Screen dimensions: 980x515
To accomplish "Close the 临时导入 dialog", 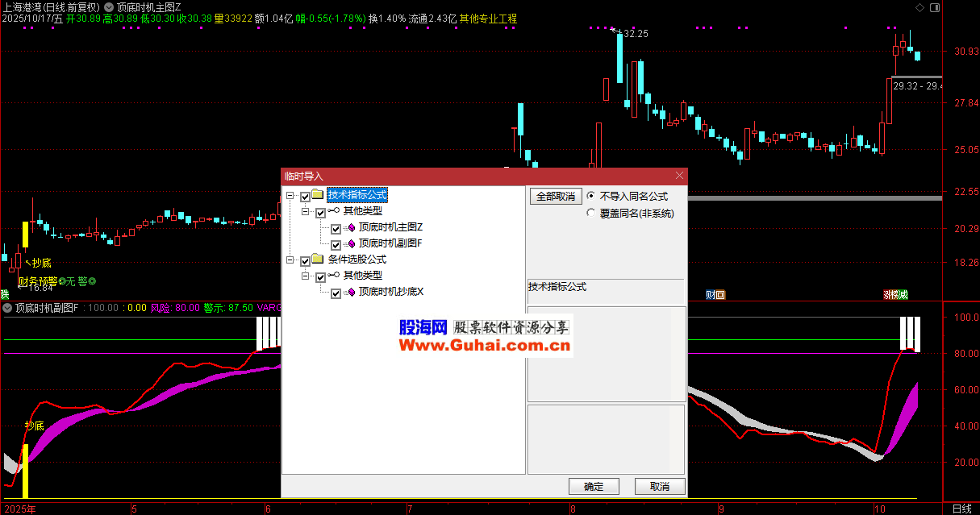I will pyautogui.click(x=679, y=176).
